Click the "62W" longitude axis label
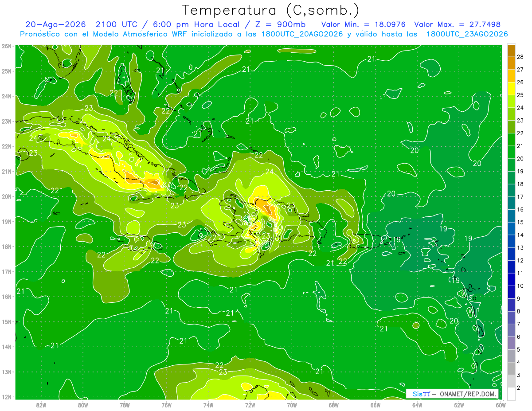The width and height of the screenshot is (532, 411). (x=458, y=405)
